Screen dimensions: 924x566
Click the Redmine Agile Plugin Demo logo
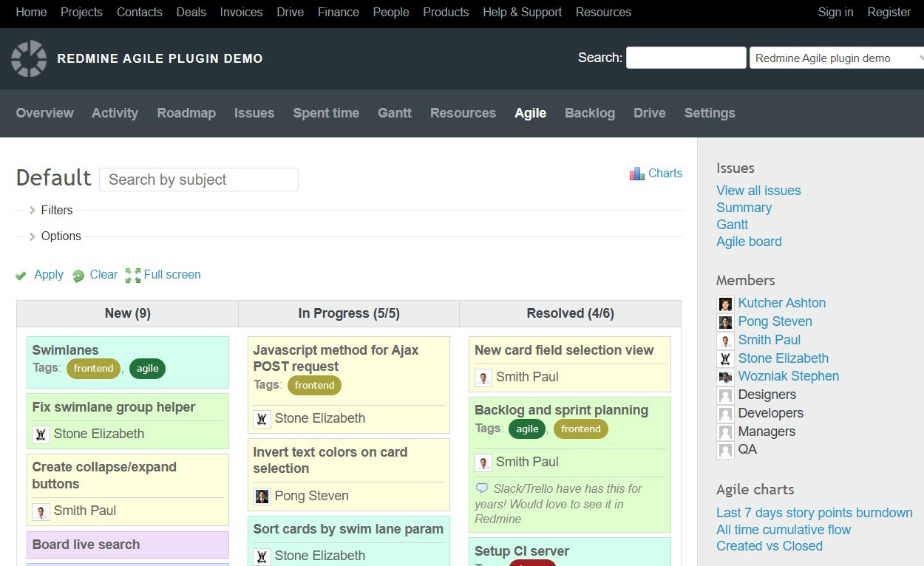point(28,58)
